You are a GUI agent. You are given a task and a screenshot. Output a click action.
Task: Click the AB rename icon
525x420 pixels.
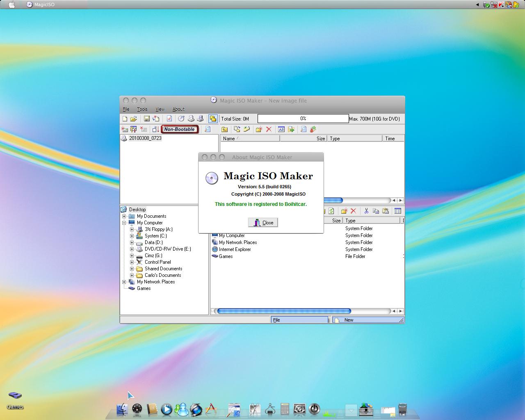pos(281,129)
